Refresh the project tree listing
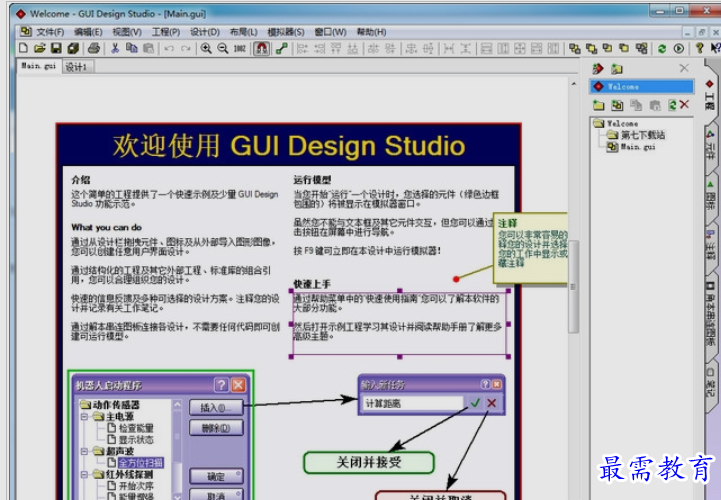This screenshot has width=721, height=500. [x=672, y=105]
